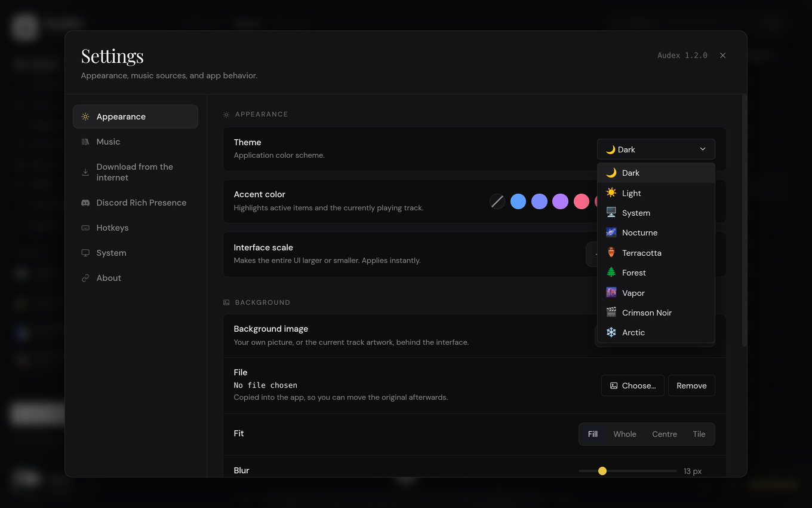Select the Dark theme option
Viewport: 812px width, 508px height.
(656, 173)
